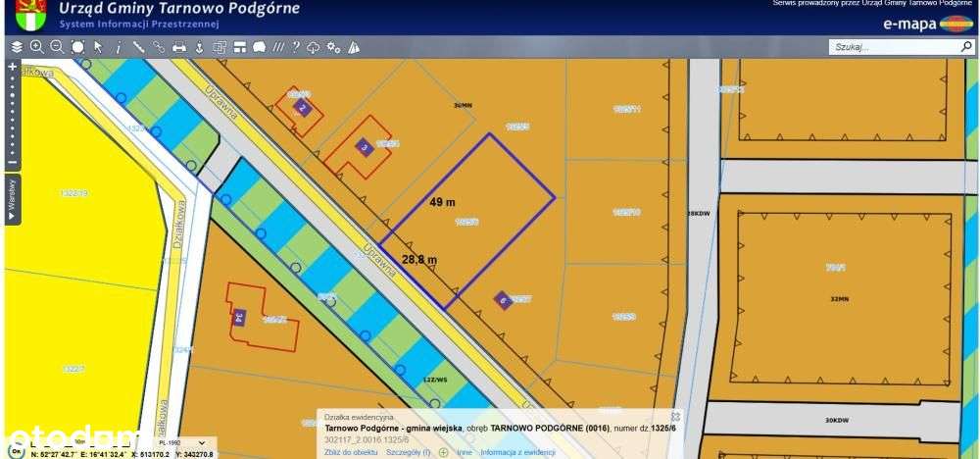Click the split layout panel icon
This screenshot has width=980, height=459.
coord(240,47)
